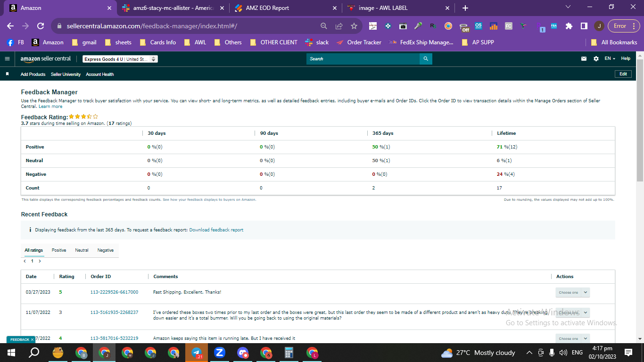The width and height of the screenshot is (644, 362).
Task: Click the share icon in the address bar
Action: pos(339,26)
